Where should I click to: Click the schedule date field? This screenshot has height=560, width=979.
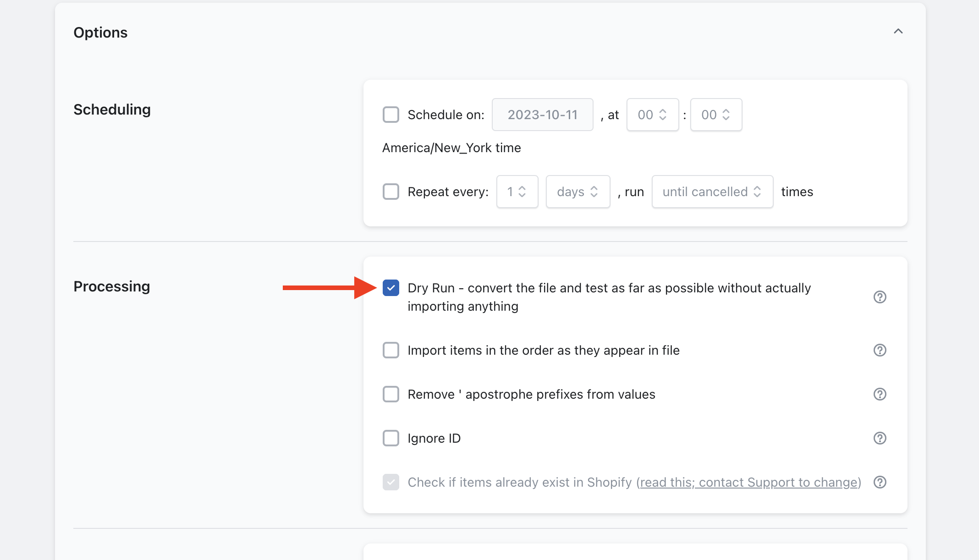(x=542, y=115)
